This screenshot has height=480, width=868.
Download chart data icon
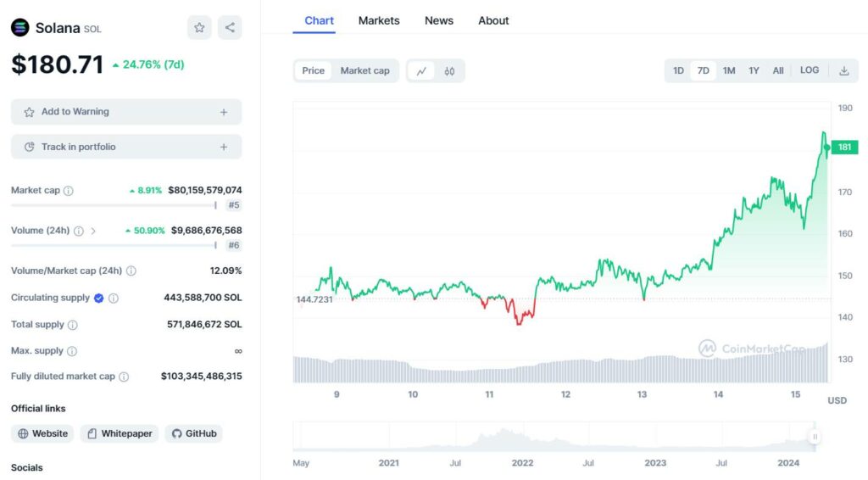click(844, 71)
